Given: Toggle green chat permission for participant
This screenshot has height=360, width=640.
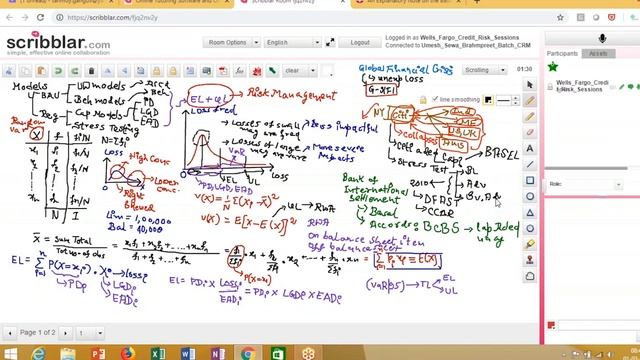Looking at the screenshot, I should pos(631,87).
